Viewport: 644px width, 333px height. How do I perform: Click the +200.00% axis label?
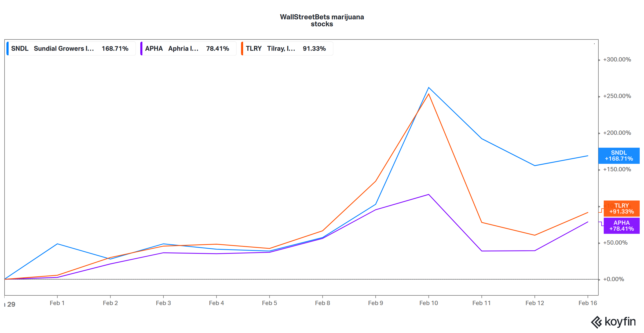[x=617, y=133]
